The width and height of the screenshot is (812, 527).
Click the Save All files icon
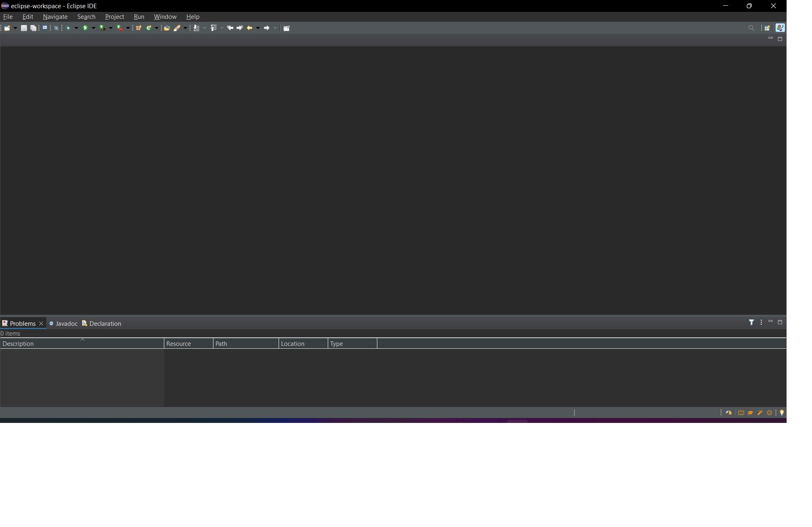pyautogui.click(x=34, y=28)
